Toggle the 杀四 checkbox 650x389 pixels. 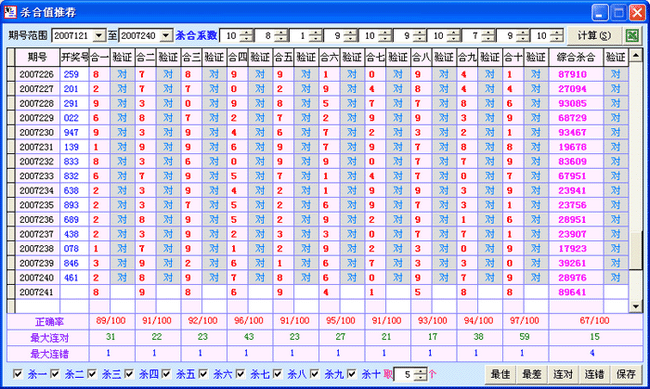click(129, 374)
